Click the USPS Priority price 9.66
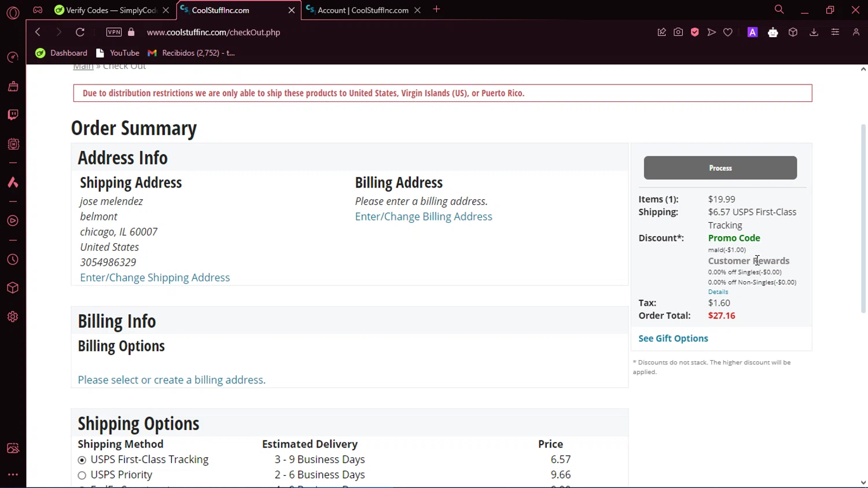The width and height of the screenshot is (868, 488). click(x=561, y=475)
